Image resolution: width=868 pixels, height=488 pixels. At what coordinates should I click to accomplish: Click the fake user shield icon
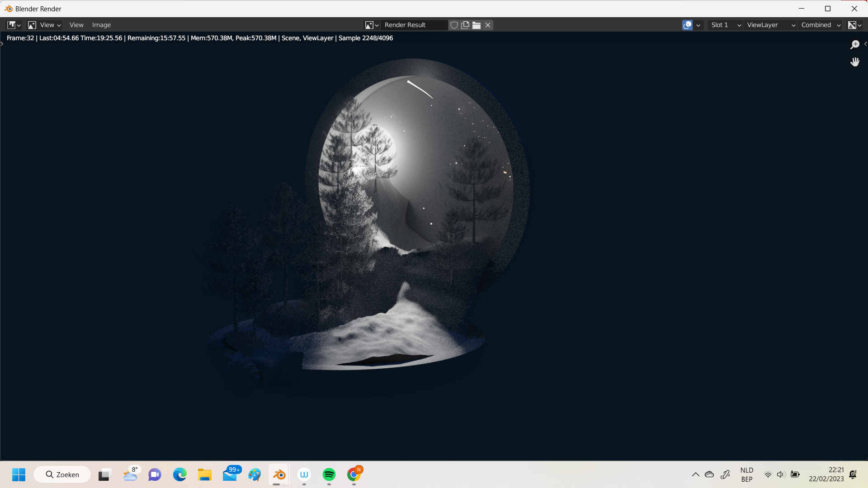(454, 25)
